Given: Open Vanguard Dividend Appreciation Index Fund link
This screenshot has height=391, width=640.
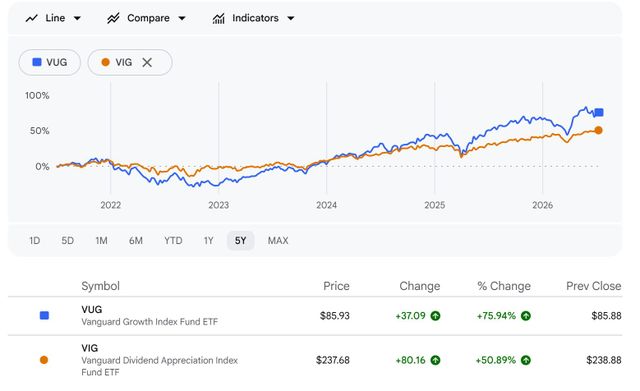Looking at the screenshot, I should tap(159, 366).
